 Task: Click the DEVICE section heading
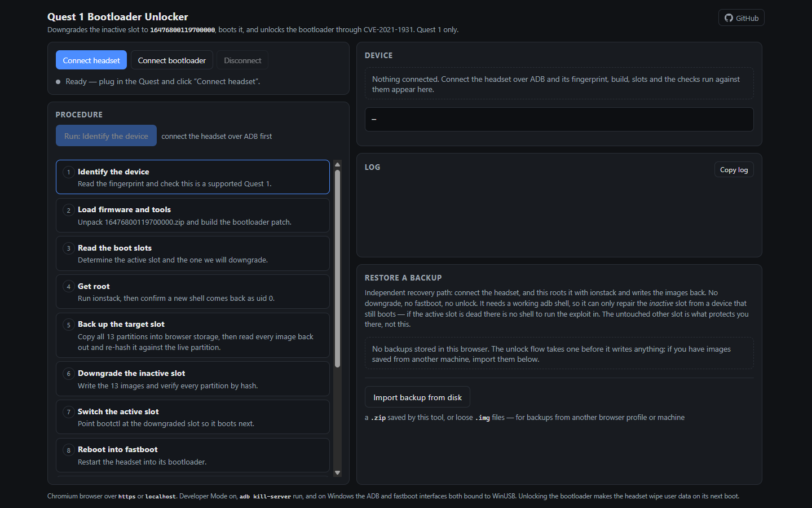pos(379,55)
